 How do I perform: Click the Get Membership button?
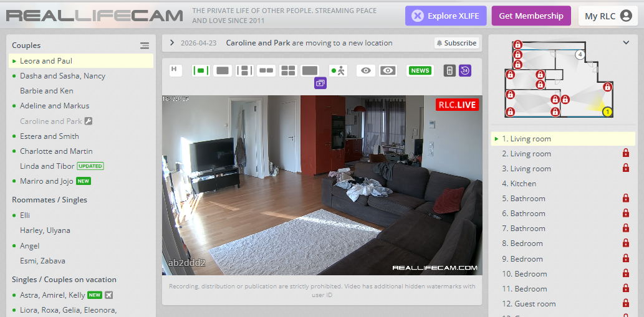click(x=531, y=16)
